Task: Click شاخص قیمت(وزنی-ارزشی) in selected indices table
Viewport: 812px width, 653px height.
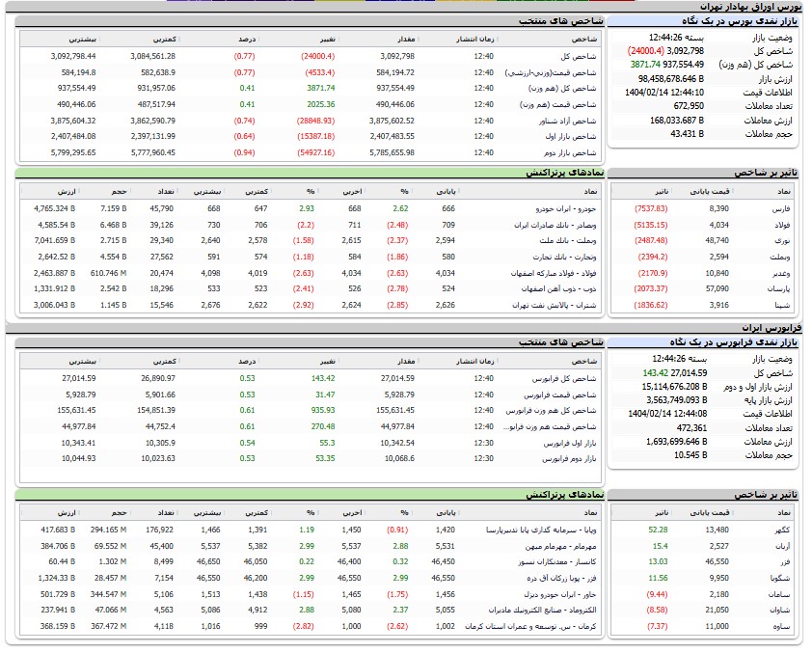Action: point(551,72)
